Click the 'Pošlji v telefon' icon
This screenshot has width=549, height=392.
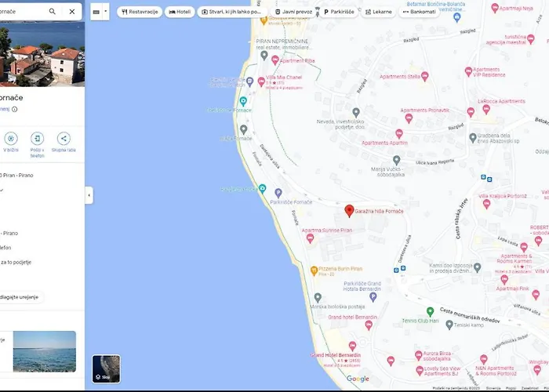tap(37, 139)
